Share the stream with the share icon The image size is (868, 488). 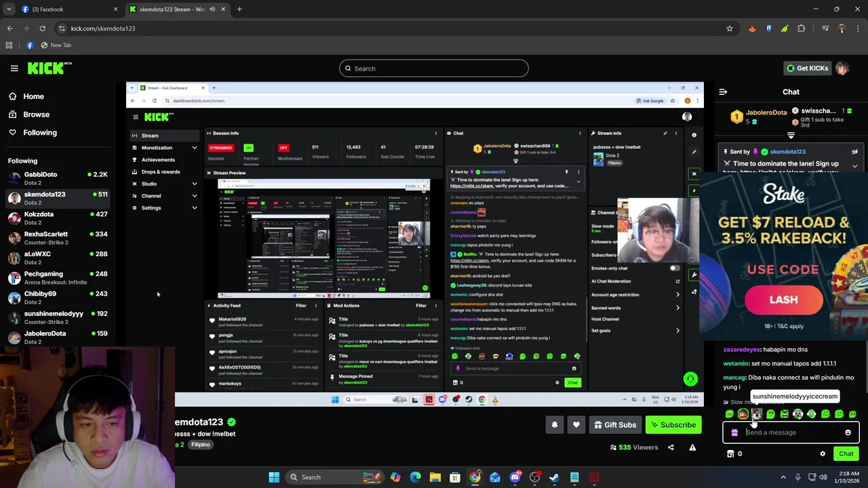click(671, 447)
